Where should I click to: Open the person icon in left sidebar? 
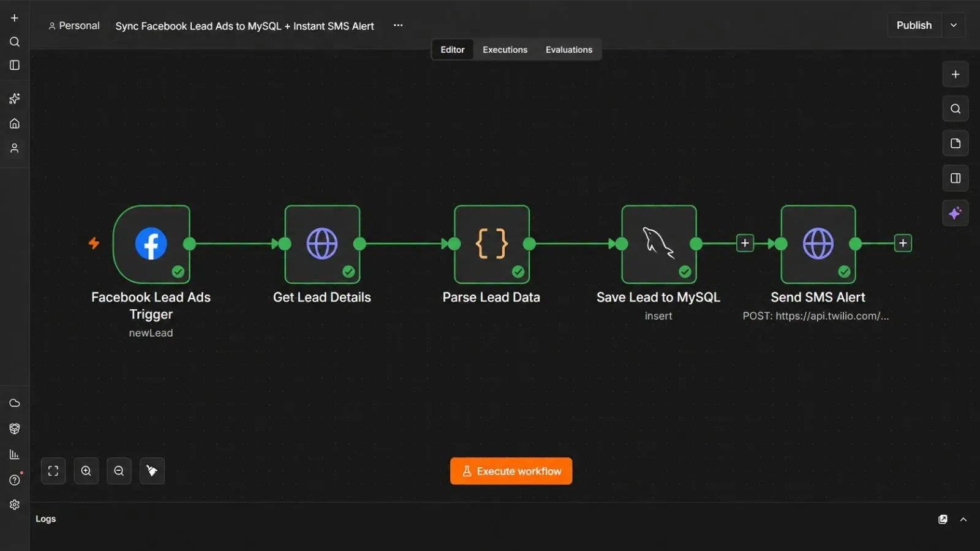click(15, 148)
